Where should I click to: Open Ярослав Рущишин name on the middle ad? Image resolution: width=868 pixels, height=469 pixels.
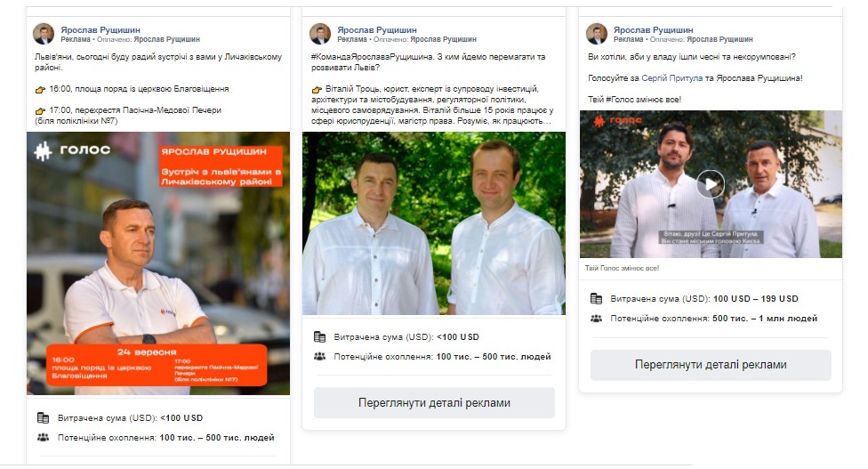coord(377,30)
